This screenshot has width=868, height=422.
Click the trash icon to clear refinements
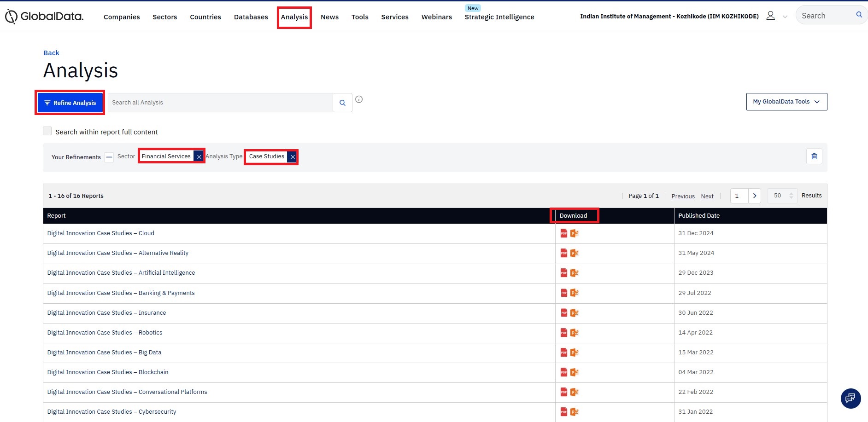[x=814, y=156]
